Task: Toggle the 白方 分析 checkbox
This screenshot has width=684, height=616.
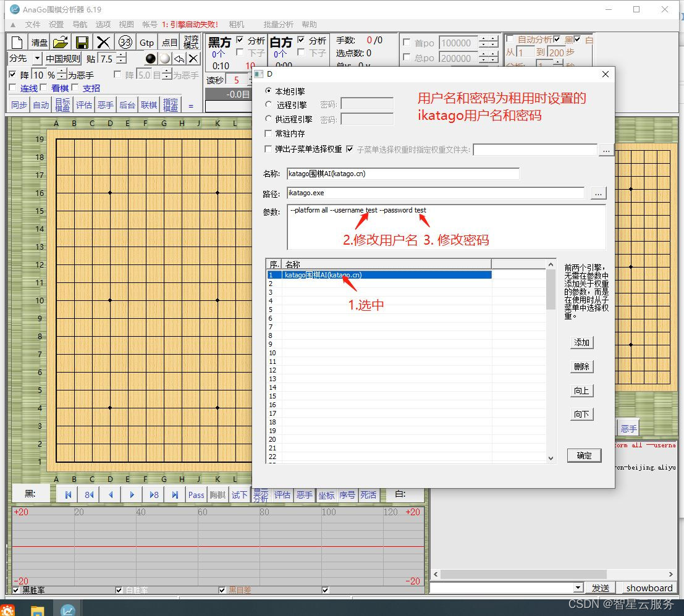Action: pos(301,40)
